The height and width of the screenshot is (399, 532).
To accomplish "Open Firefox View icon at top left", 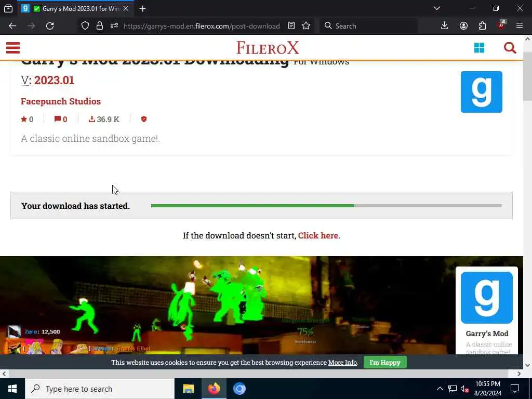I will pos(8,8).
